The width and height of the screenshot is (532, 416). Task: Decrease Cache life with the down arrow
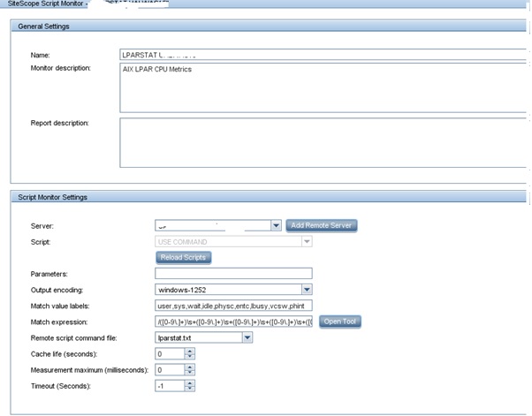pyautogui.click(x=190, y=357)
